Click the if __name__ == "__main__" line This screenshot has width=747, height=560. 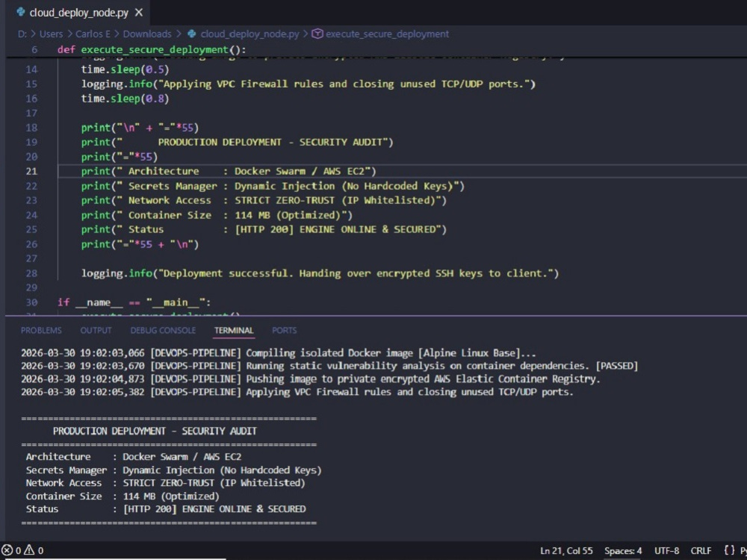point(134,302)
